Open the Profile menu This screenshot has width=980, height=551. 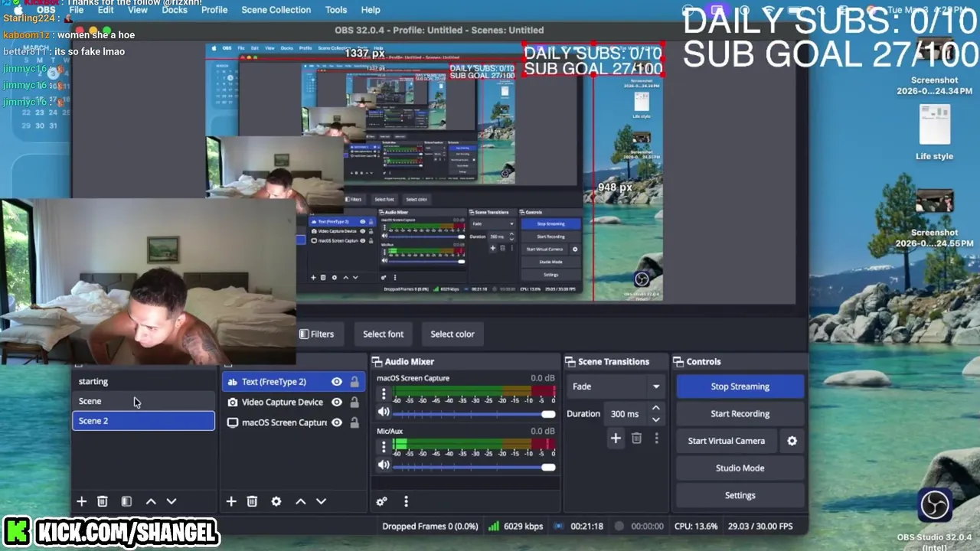pyautogui.click(x=214, y=10)
